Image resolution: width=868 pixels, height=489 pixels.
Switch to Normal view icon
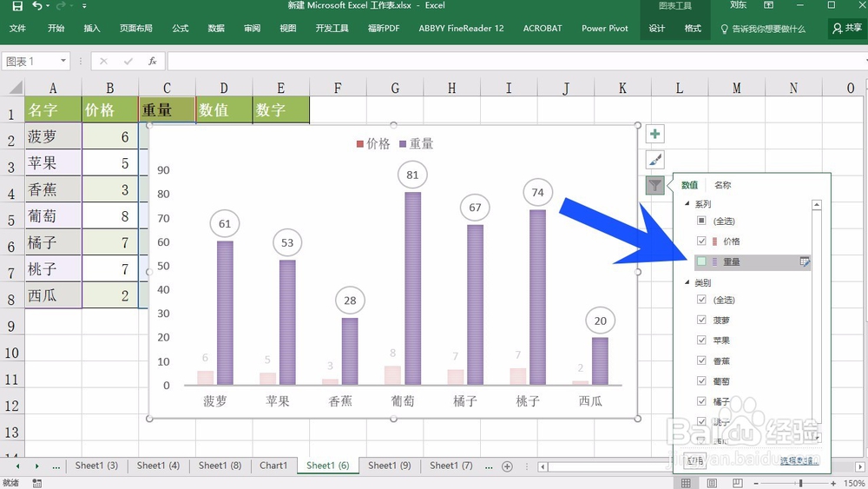pyautogui.click(x=686, y=483)
